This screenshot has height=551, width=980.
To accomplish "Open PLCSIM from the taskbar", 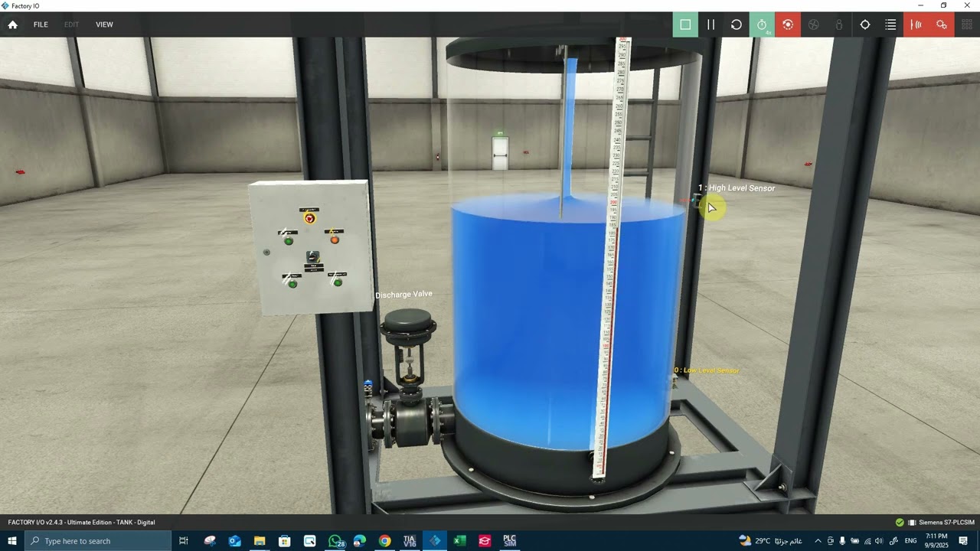I will click(x=509, y=541).
